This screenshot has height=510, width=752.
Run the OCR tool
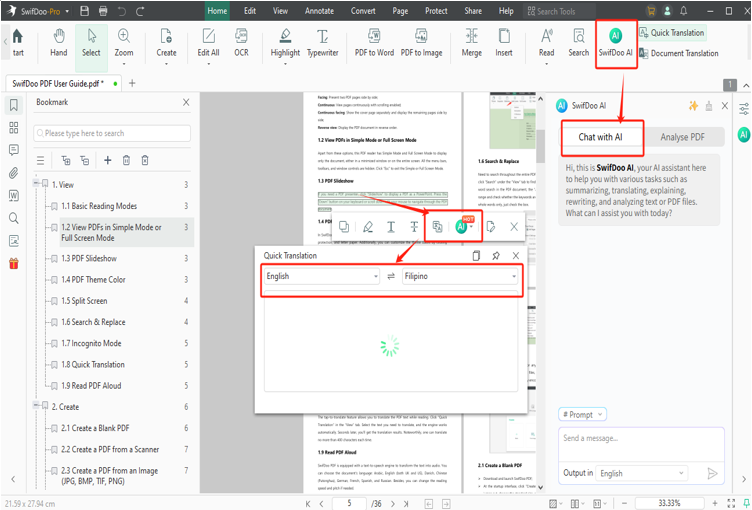[241, 43]
